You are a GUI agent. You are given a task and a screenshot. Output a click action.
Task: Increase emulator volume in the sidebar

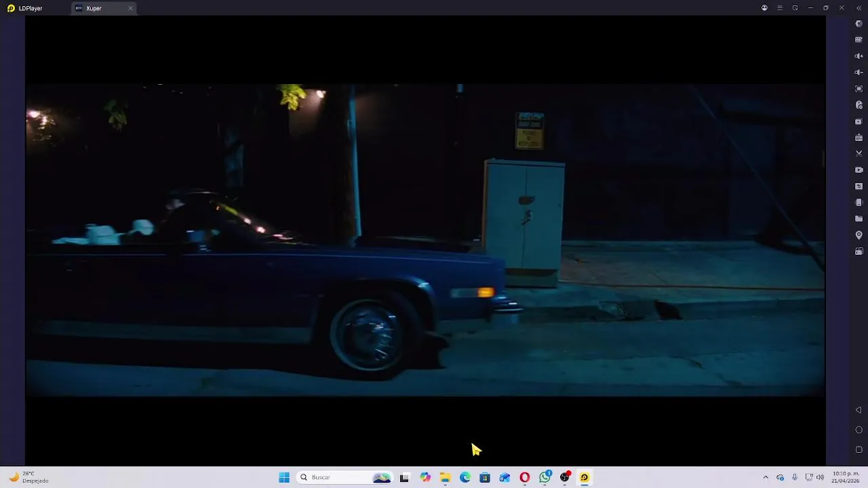859,56
